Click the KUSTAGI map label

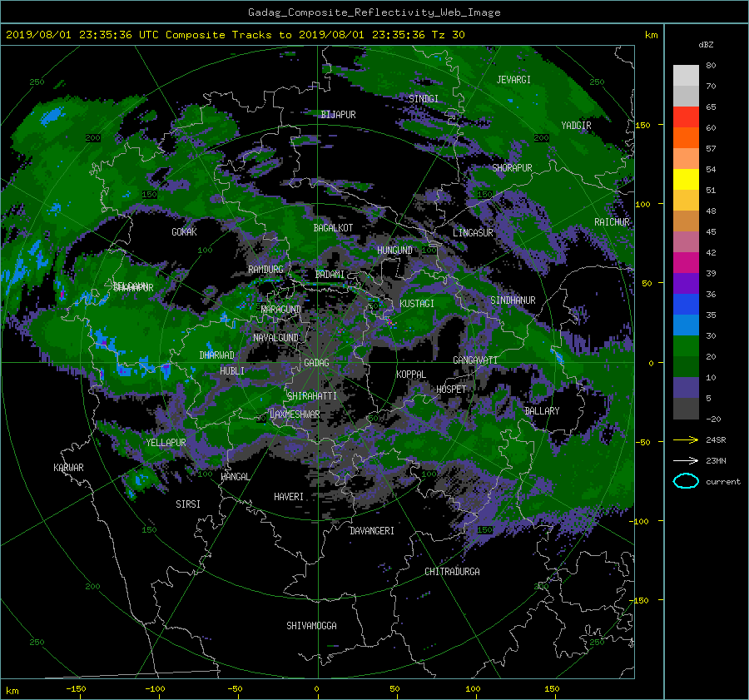[x=417, y=304]
